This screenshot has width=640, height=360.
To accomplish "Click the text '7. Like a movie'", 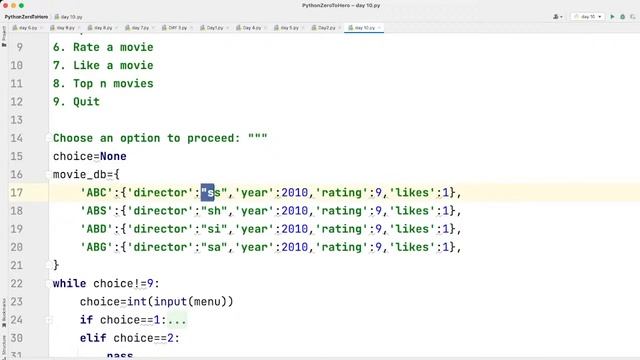I will pyautogui.click(x=103, y=65).
